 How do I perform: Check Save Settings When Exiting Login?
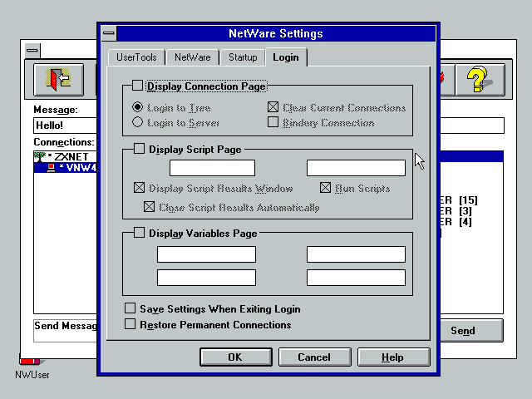coord(130,308)
